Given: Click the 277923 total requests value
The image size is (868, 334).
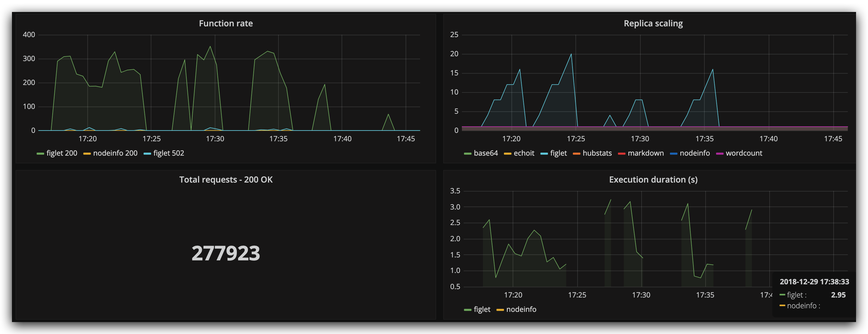Looking at the screenshot, I should (x=226, y=253).
